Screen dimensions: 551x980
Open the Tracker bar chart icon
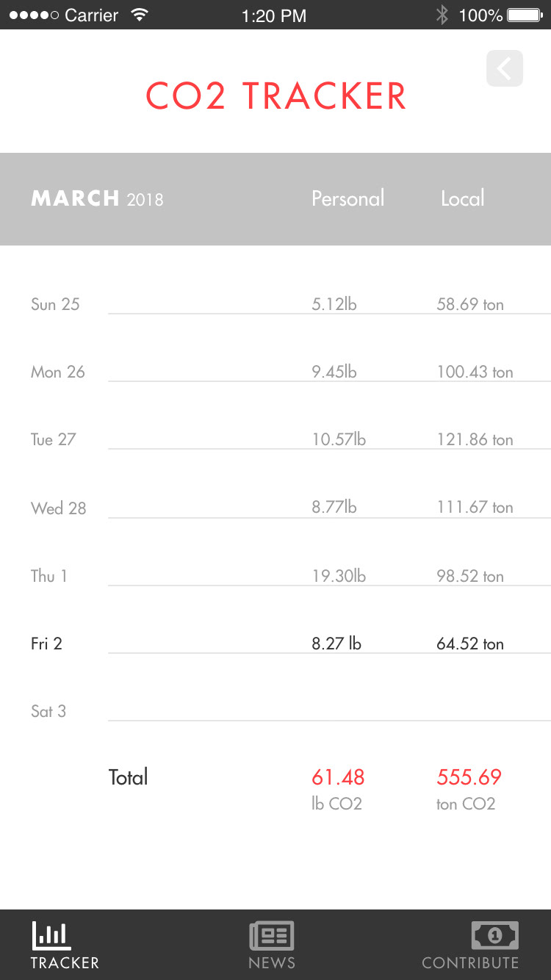pos(52,936)
